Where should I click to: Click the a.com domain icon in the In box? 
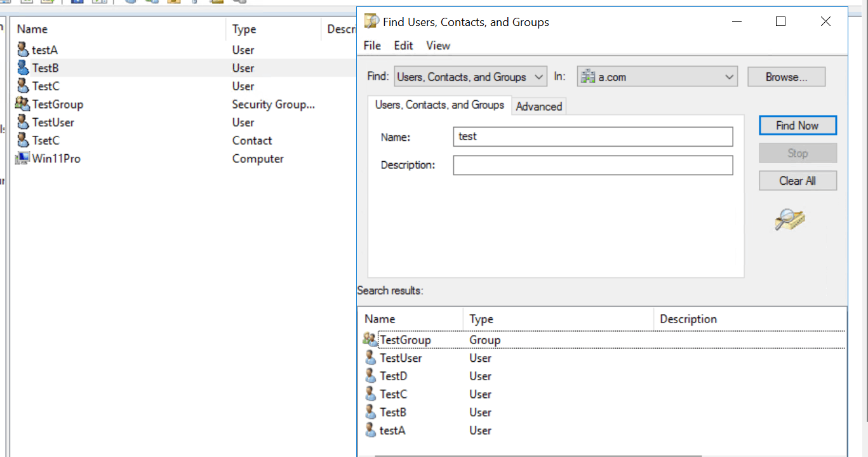[588, 77]
